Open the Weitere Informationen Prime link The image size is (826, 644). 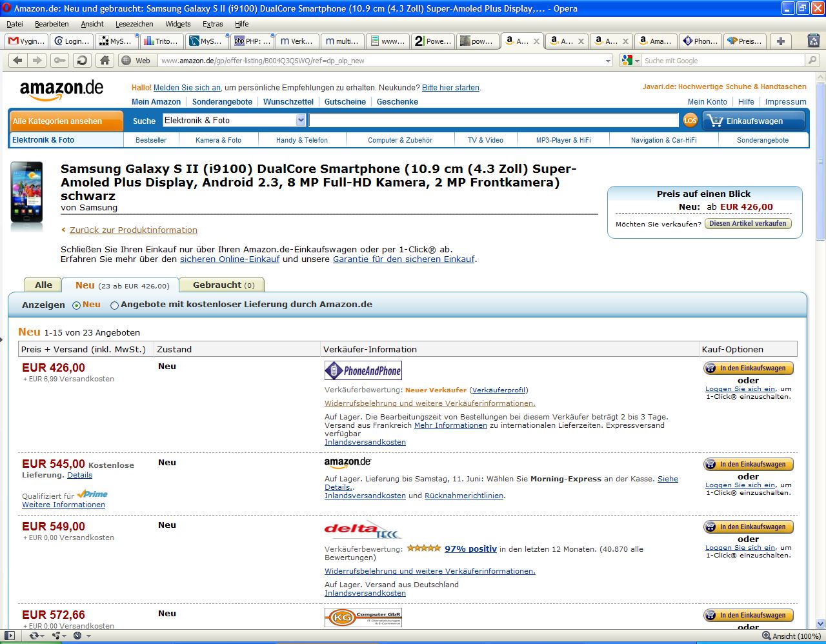pyautogui.click(x=63, y=505)
